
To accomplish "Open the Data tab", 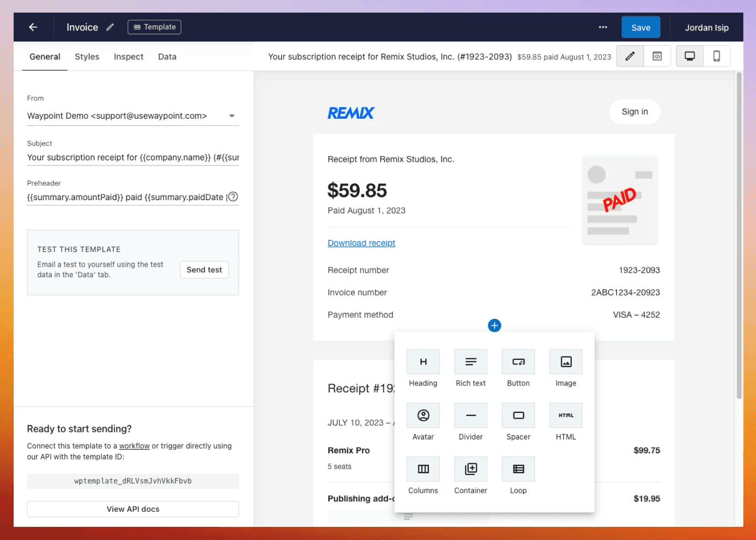I will 167,57.
